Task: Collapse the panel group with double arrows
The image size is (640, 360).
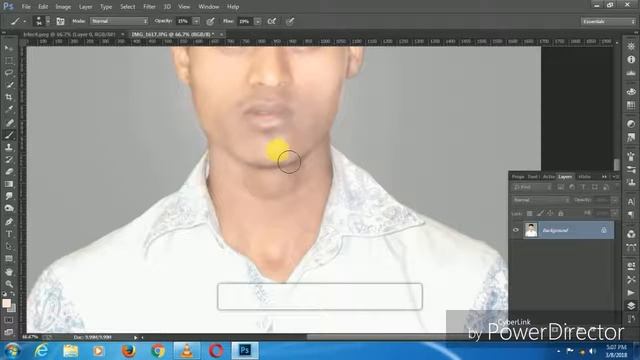Action: coord(604,176)
